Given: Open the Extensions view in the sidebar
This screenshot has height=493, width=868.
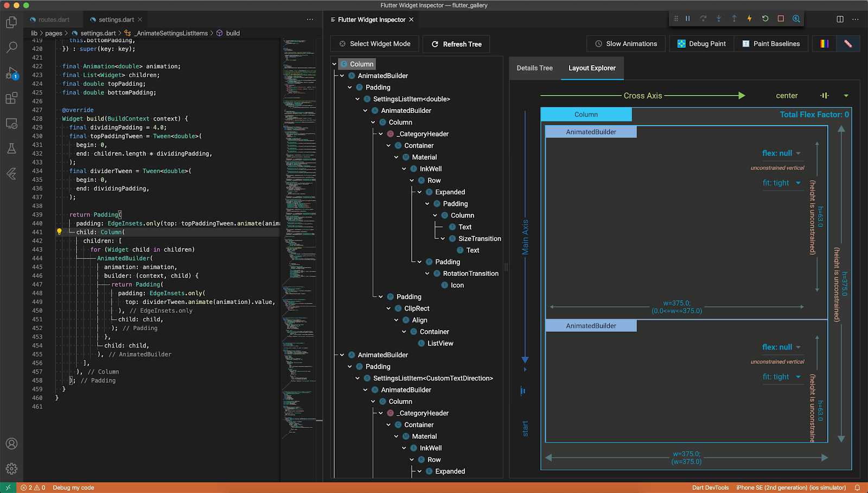Looking at the screenshot, I should pos(11,98).
